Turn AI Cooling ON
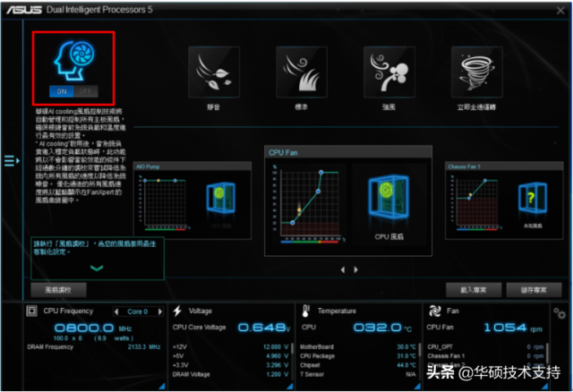Screen dimensions: 573x392 pyautogui.click(x=62, y=91)
